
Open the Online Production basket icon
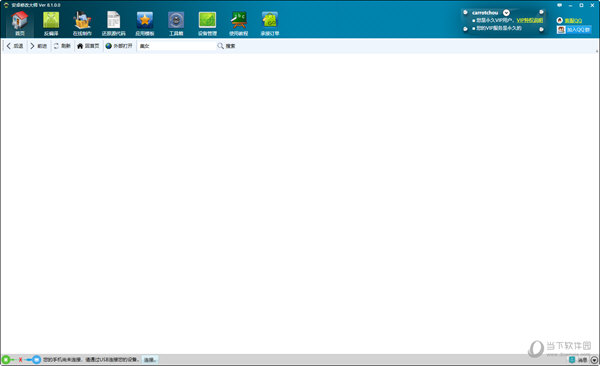click(x=82, y=23)
